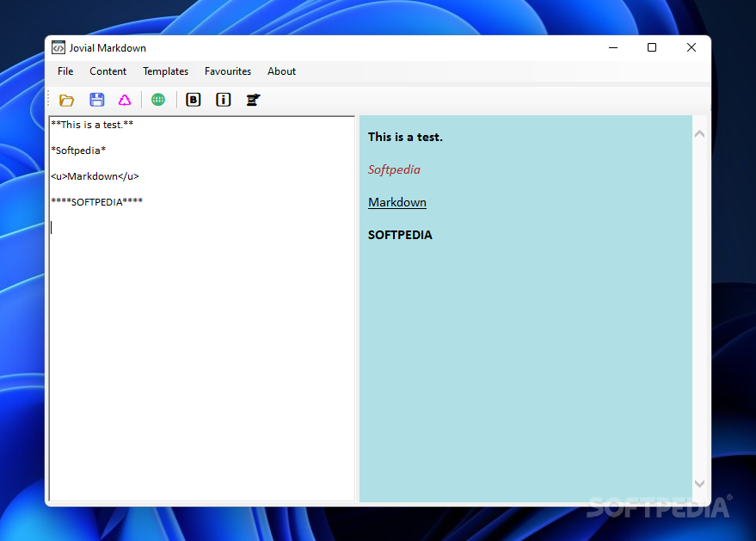Image resolution: width=756 pixels, height=541 pixels.
Task: Click the preview pane scroll up arrow
Action: pos(699,134)
